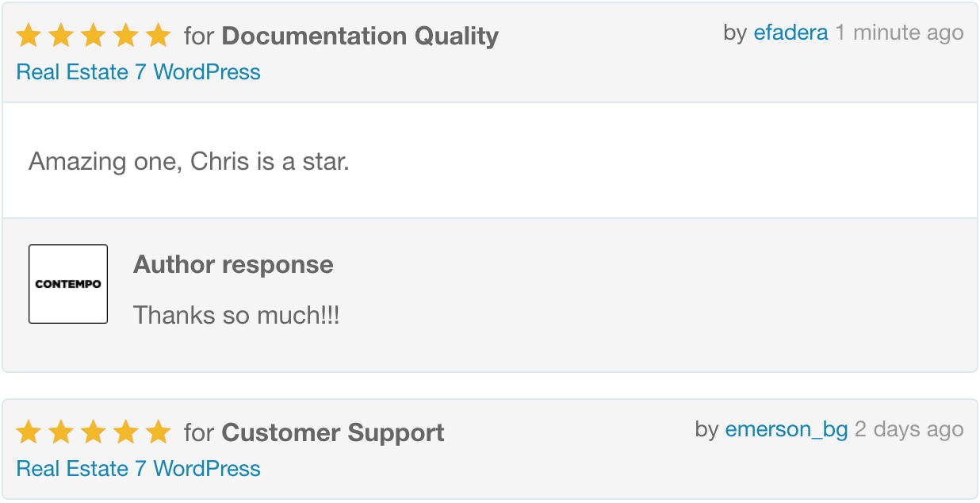The height and width of the screenshot is (503, 980).
Task: Click the second star in Documentation Quality review
Action: (x=61, y=36)
